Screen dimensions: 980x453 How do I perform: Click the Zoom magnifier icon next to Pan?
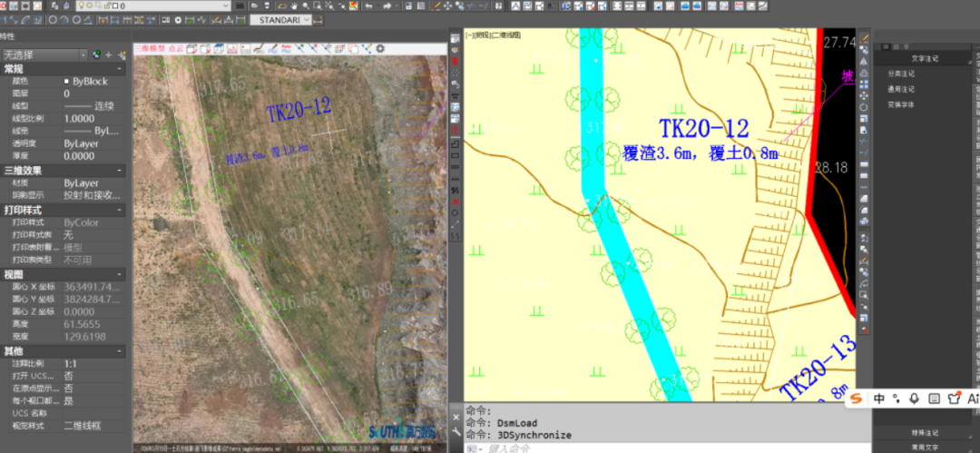pyautogui.click(x=307, y=5)
